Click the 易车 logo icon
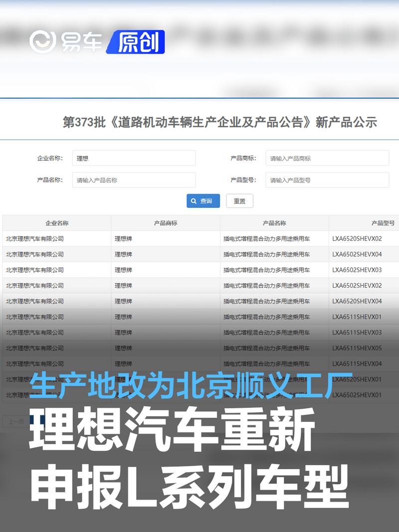 coord(43,42)
